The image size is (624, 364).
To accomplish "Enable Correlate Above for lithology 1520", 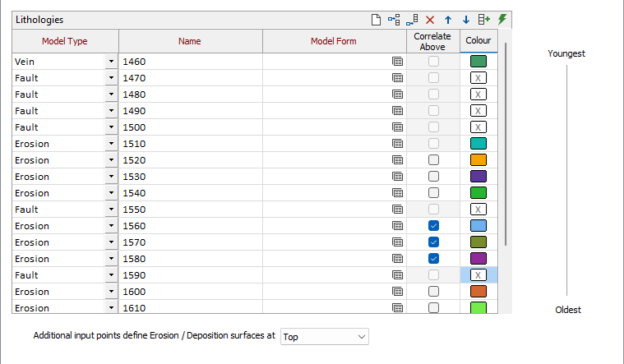I will [x=433, y=160].
